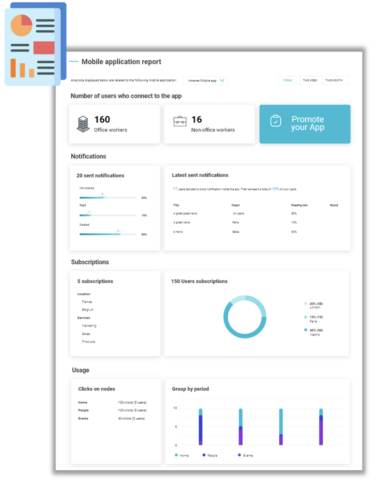Click the Deleted notifications progress bar
The height and width of the screenshot is (480, 384).
108,234
